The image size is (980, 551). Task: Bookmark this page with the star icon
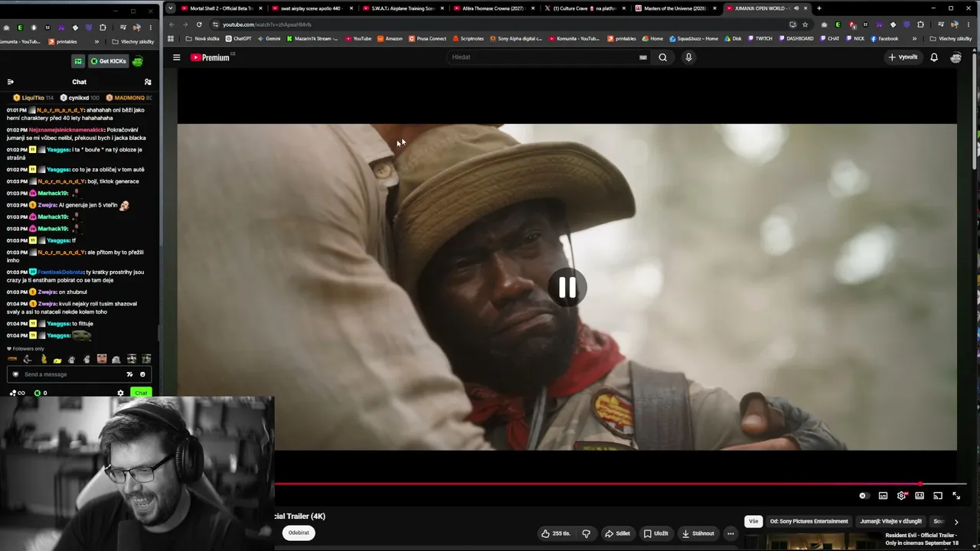coord(805,24)
